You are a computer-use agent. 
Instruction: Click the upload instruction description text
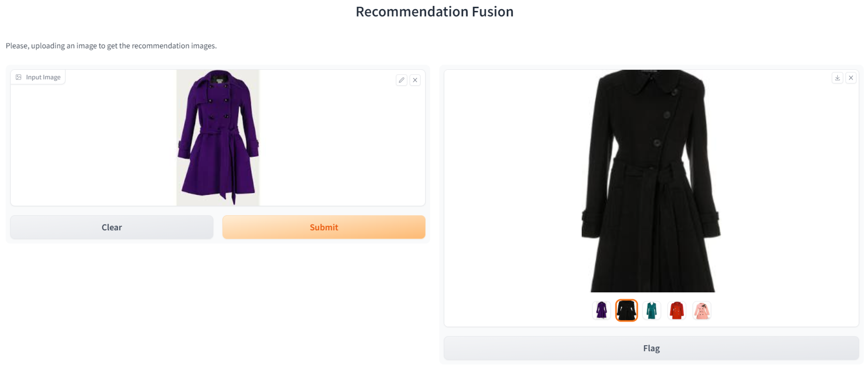click(111, 46)
